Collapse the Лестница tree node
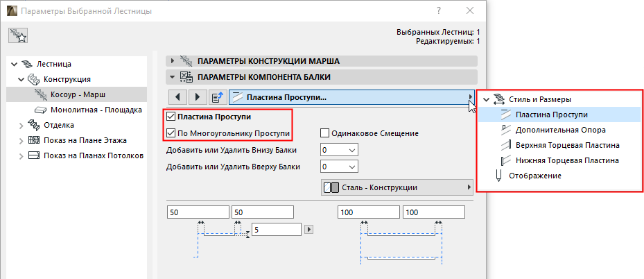The width and height of the screenshot is (644, 279). tap(15, 64)
